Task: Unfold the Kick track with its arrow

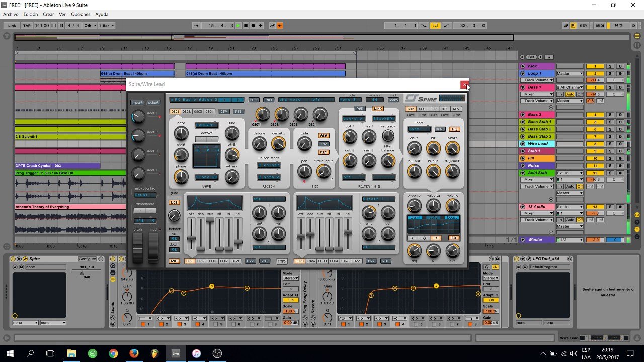Action: pyautogui.click(x=523, y=66)
